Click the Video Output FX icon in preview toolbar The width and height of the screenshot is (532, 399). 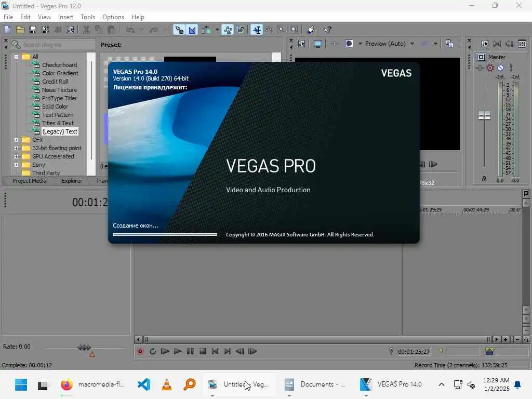click(x=334, y=44)
